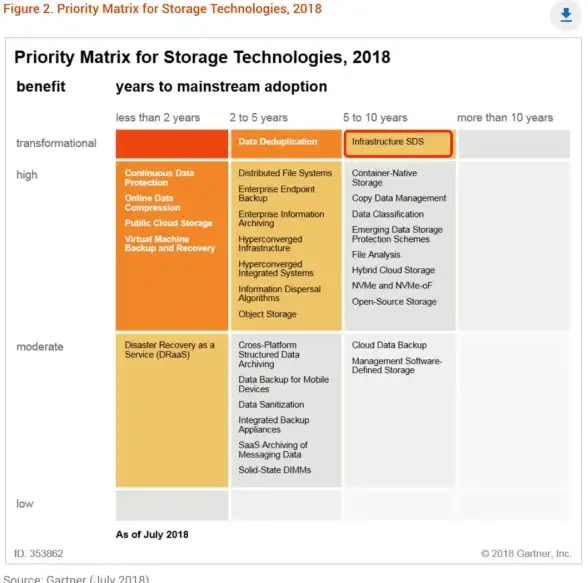The height and width of the screenshot is (583, 588).
Task: Click Container-Native Storage entry
Action: tap(384, 178)
